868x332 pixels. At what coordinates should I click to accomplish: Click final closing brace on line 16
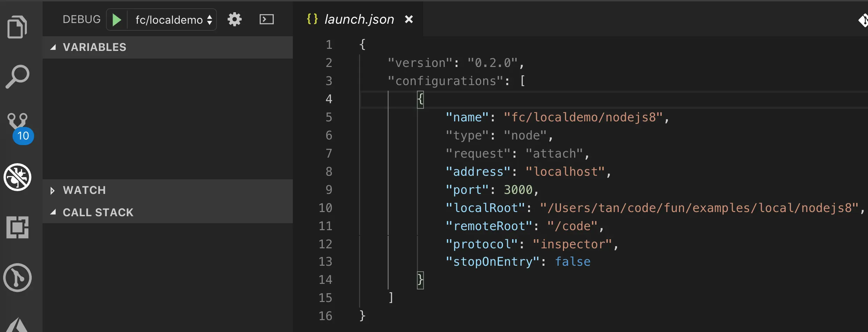362,316
